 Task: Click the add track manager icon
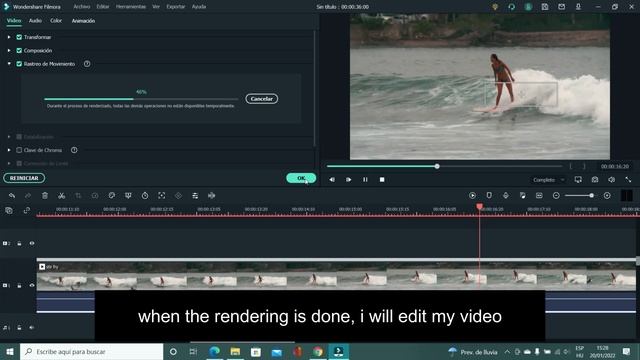coord(9,211)
